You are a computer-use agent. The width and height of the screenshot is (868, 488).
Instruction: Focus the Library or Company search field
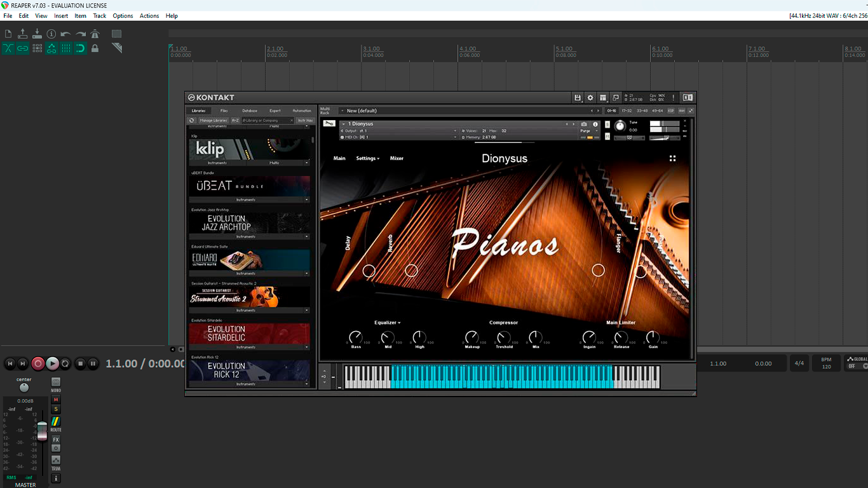coord(268,120)
